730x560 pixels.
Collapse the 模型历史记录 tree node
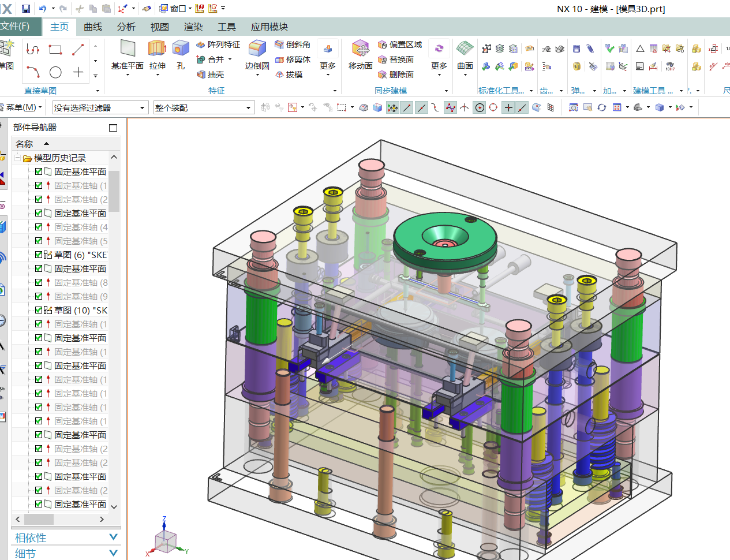click(18, 158)
